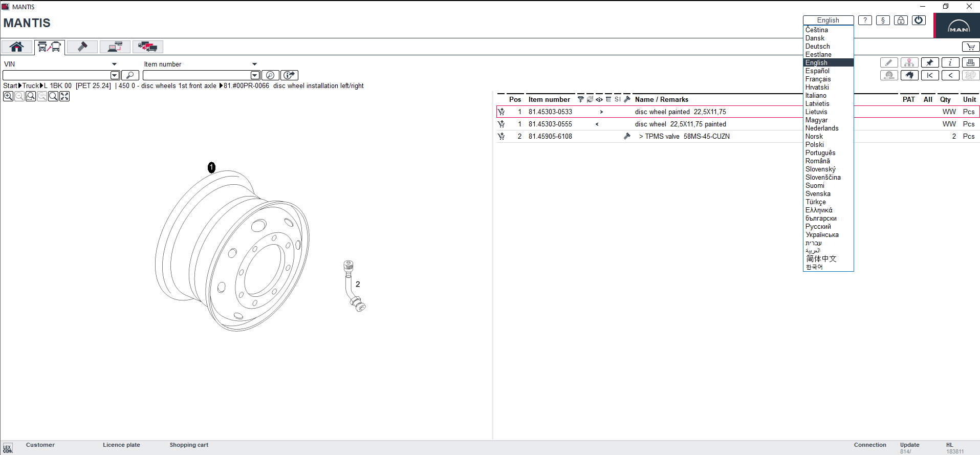Click the structure hierarchy icon
Viewport: 980px width, 455px height.
909,62
